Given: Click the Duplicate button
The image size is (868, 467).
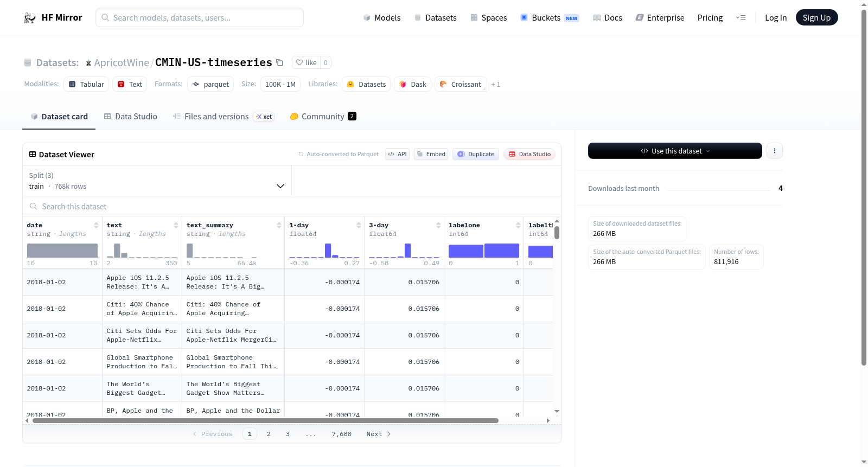Looking at the screenshot, I should point(476,154).
